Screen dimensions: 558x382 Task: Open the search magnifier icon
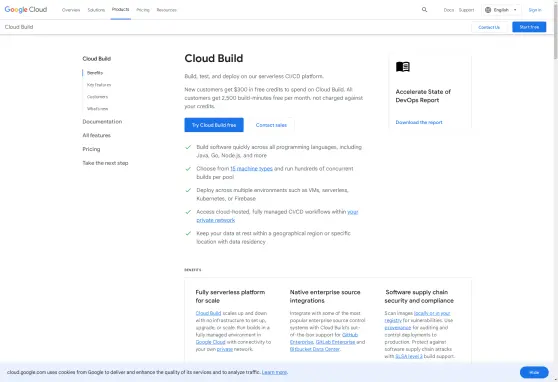424,10
